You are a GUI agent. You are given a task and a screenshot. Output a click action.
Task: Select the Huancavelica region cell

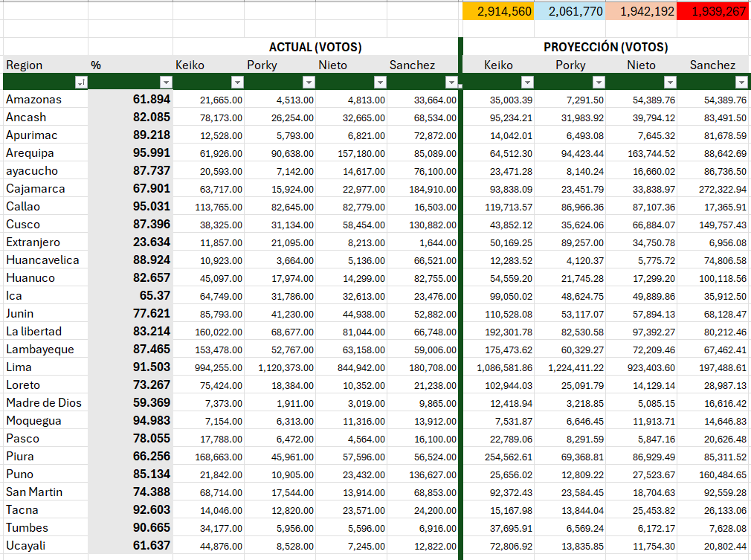pos(45,260)
